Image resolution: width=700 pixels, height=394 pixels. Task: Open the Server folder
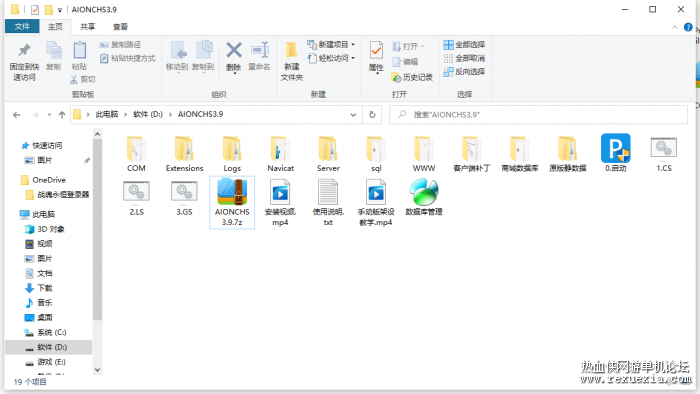click(x=328, y=154)
